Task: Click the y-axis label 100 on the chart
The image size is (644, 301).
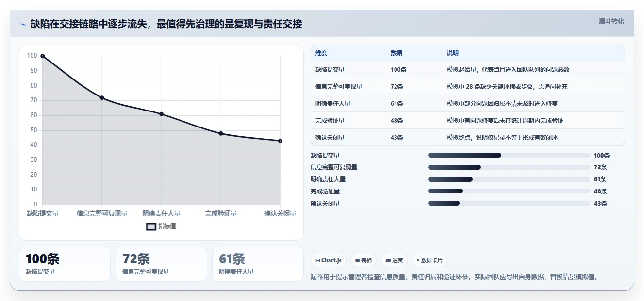Action: (32, 56)
